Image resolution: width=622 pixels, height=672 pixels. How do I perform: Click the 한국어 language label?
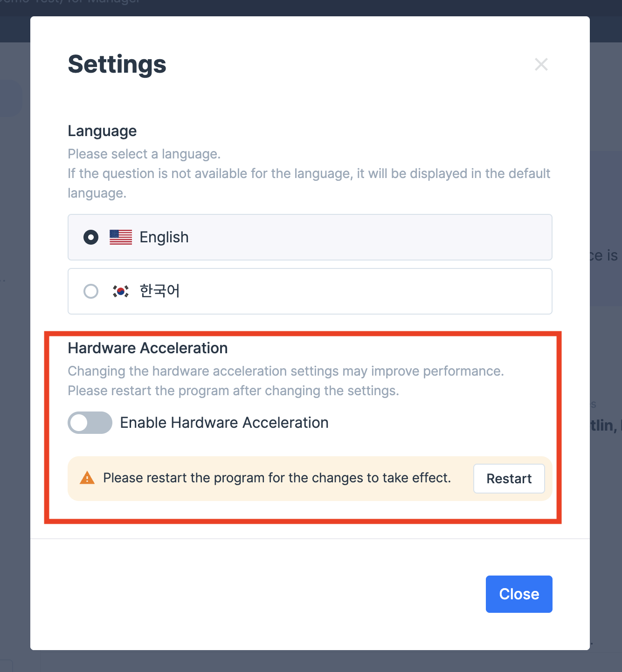[x=160, y=291]
